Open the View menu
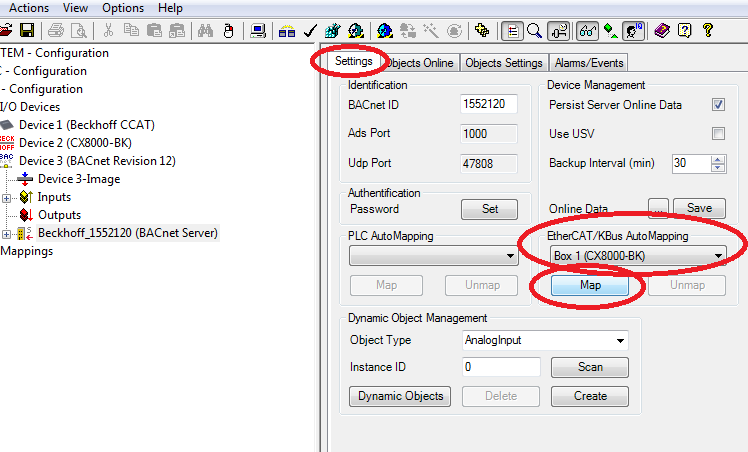The height and width of the screenshot is (452, 748). (75, 8)
